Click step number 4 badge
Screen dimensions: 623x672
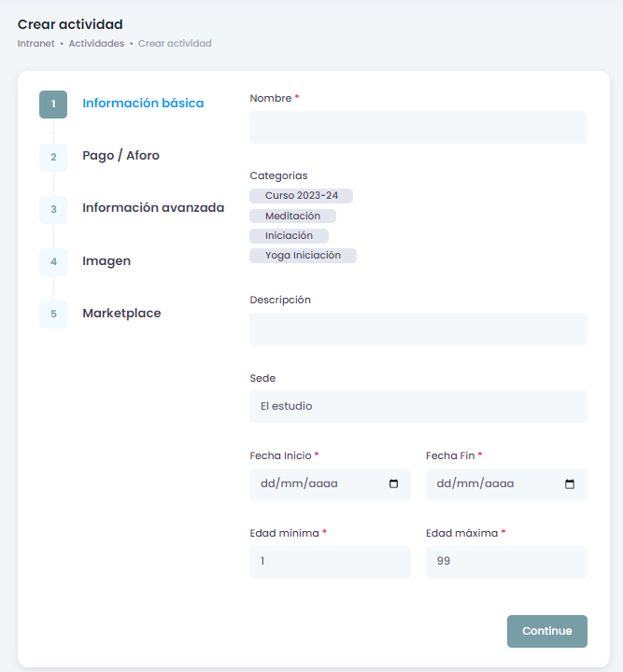tap(53, 261)
